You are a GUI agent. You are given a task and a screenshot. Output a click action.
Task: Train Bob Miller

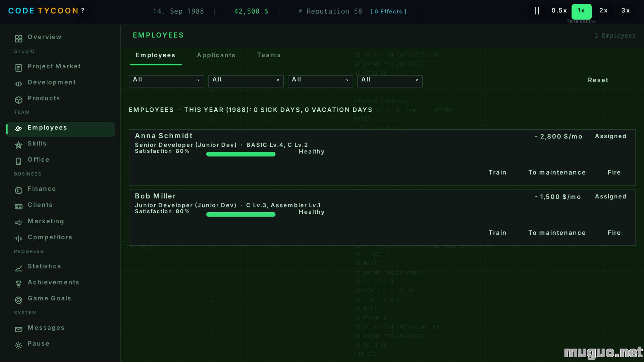tap(497, 233)
